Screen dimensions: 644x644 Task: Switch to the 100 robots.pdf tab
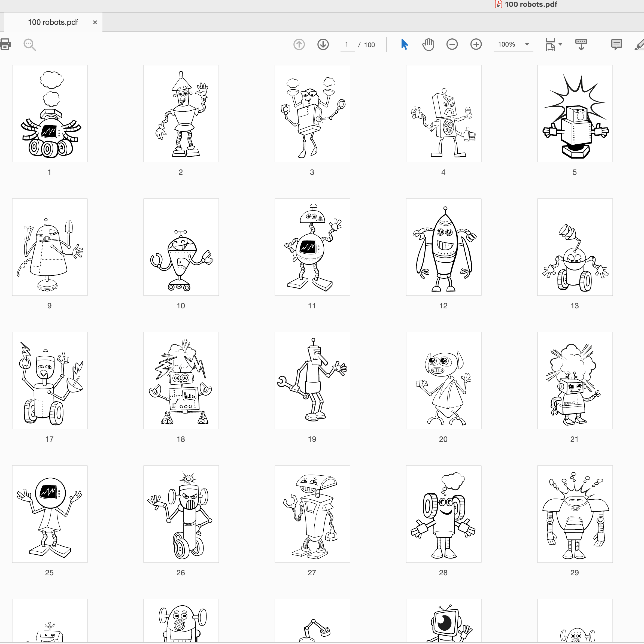coord(53,22)
